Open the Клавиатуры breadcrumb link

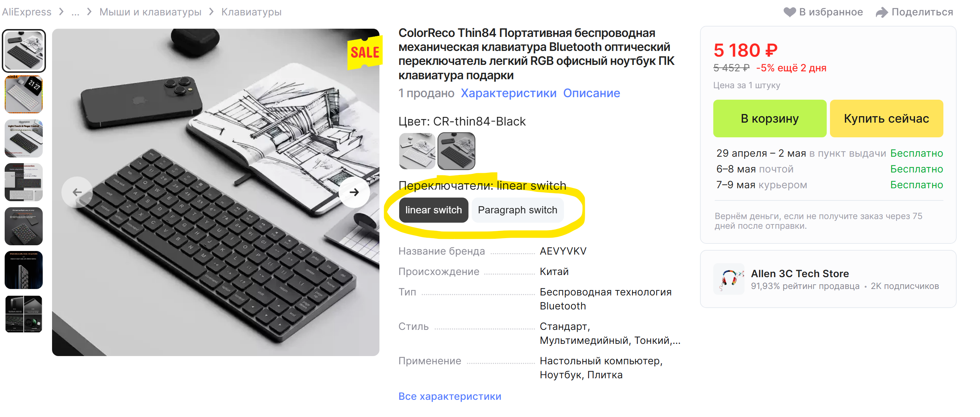tap(251, 12)
